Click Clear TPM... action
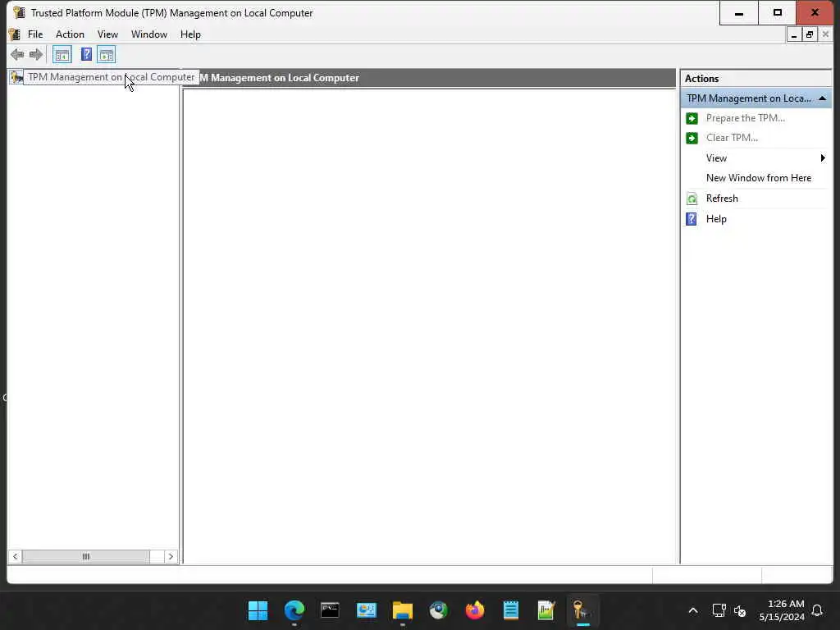840x630 pixels. click(732, 138)
